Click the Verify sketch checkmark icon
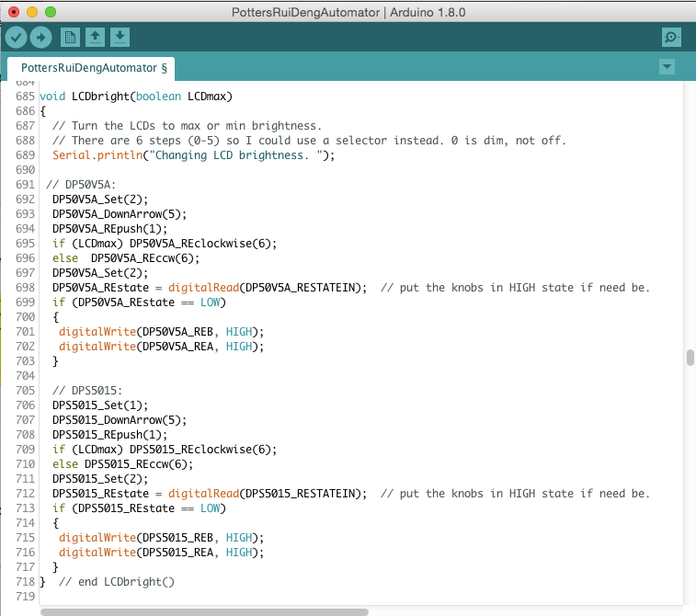Viewport: 696px width, 616px height. [16, 38]
